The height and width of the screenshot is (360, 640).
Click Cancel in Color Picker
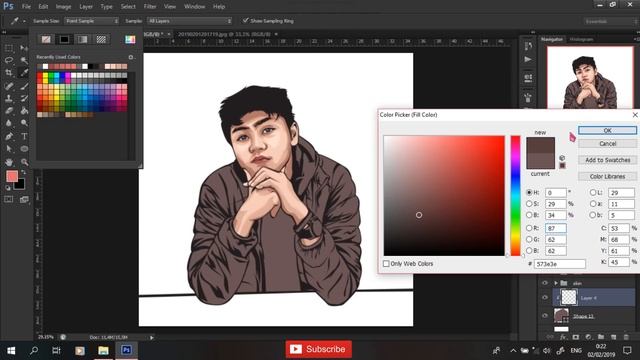point(607,144)
